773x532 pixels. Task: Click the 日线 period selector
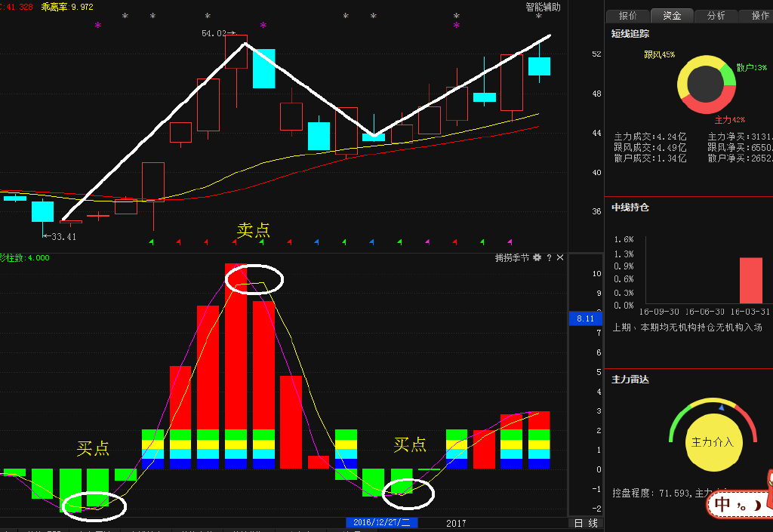585,523
